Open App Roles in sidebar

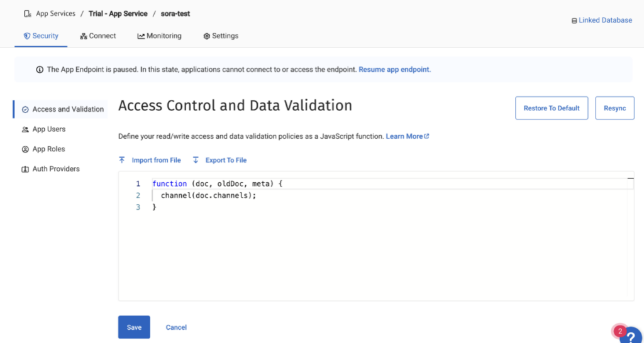click(x=48, y=150)
